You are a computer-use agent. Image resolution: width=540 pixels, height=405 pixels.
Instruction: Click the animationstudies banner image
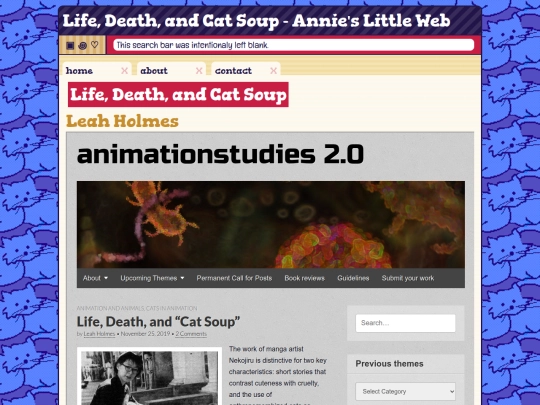pos(271,225)
